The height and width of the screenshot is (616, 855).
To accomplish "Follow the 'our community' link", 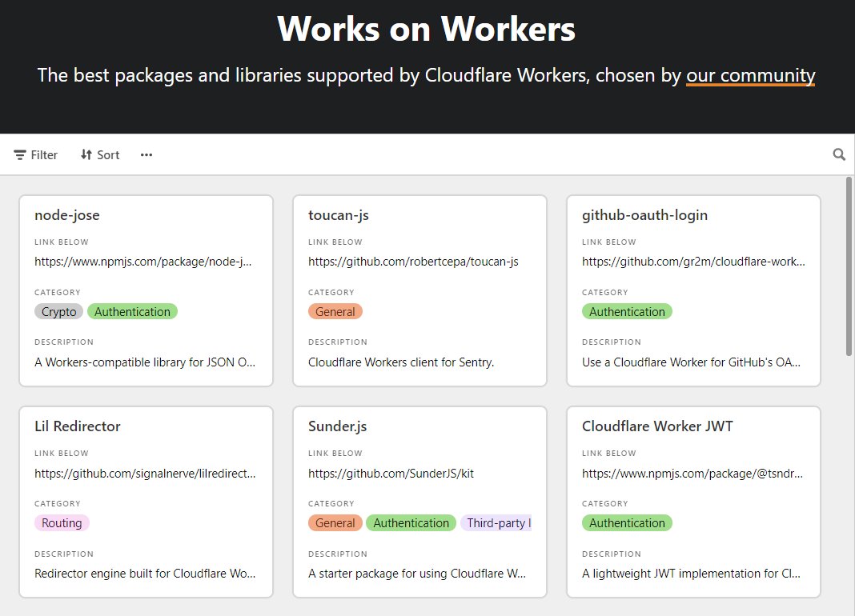I will click(x=750, y=75).
